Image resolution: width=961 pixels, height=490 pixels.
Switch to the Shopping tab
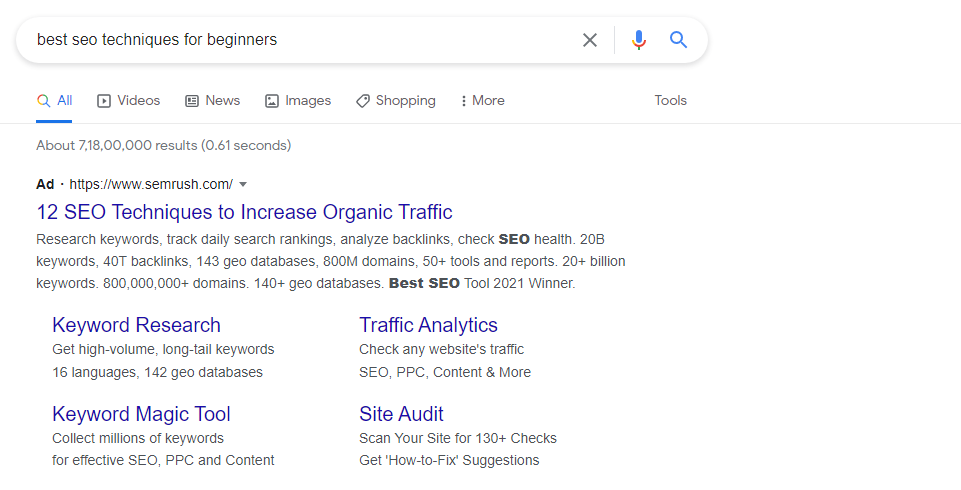396,100
